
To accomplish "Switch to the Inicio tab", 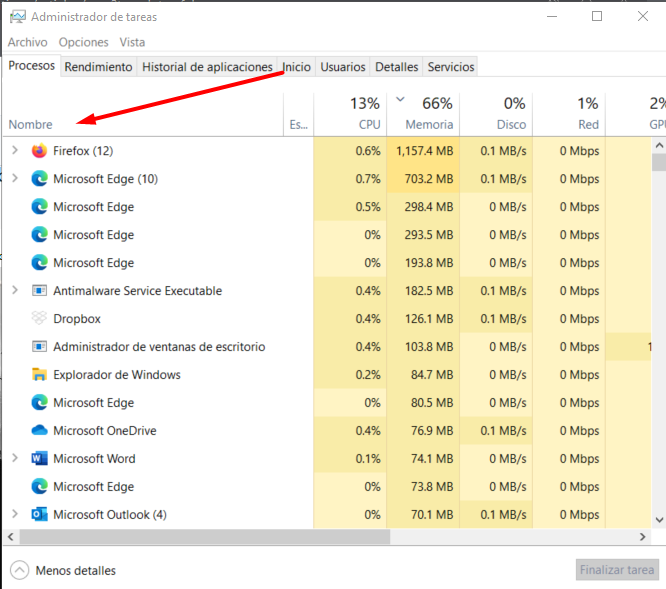I will coord(296,67).
